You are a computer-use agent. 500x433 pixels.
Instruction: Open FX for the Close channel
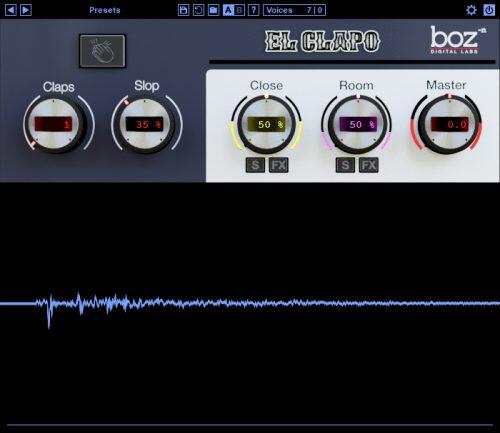pyautogui.click(x=279, y=165)
